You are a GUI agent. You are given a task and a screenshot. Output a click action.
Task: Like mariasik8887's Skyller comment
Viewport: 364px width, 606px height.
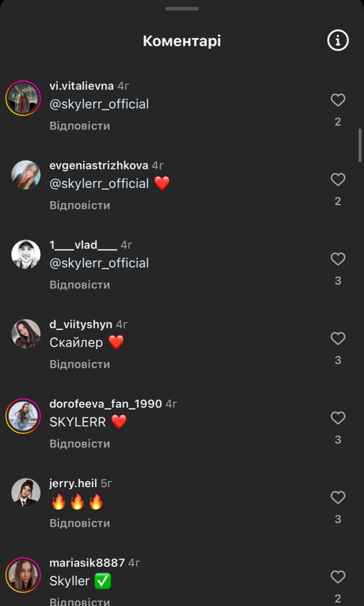(x=337, y=577)
